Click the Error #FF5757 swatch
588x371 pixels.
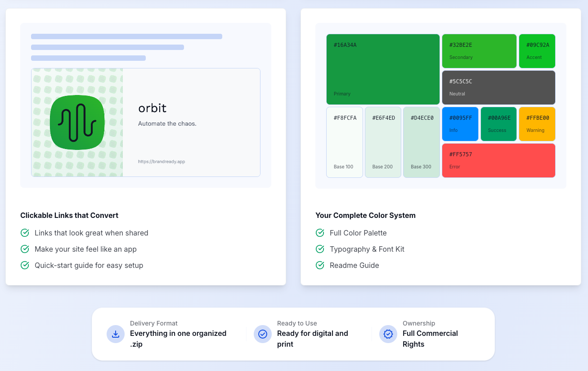click(x=498, y=160)
